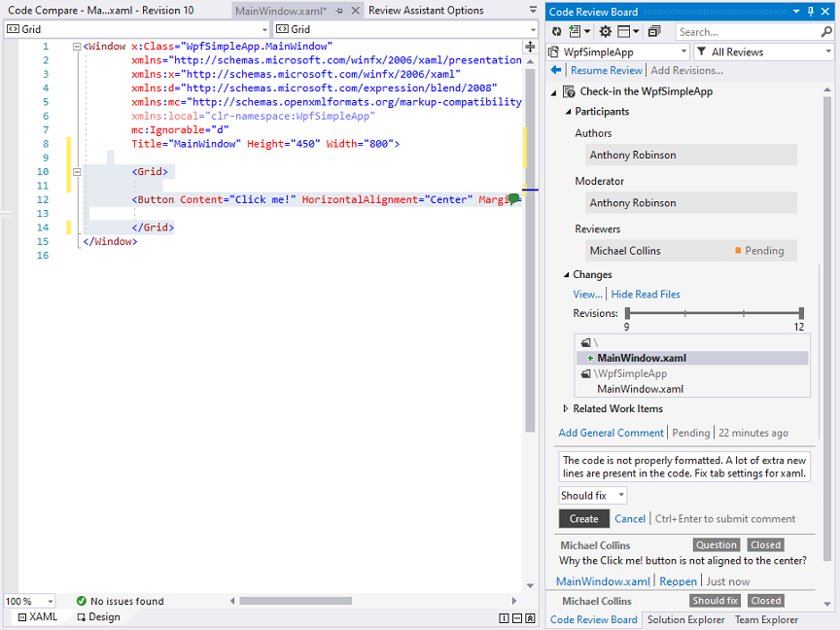Collapse the Window element fold marker
Viewport: 840px width, 630px height.
click(77, 47)
